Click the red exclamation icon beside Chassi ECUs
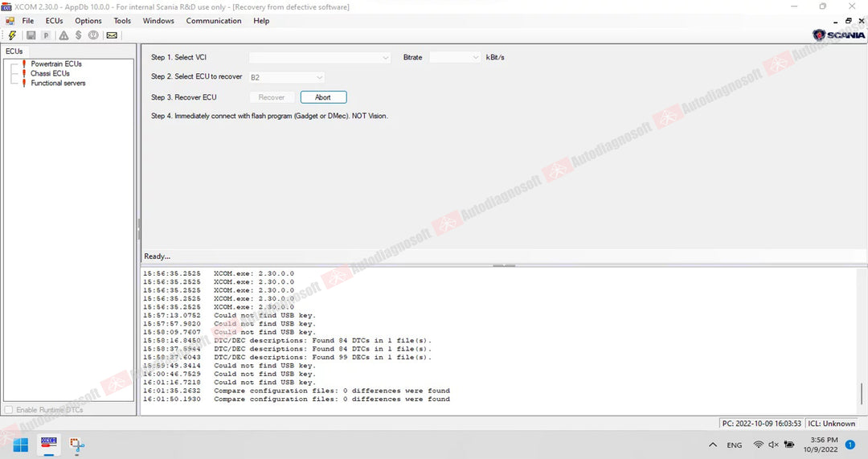The height and width of the screenshot is (459, 868). click(x=24, y=74)
